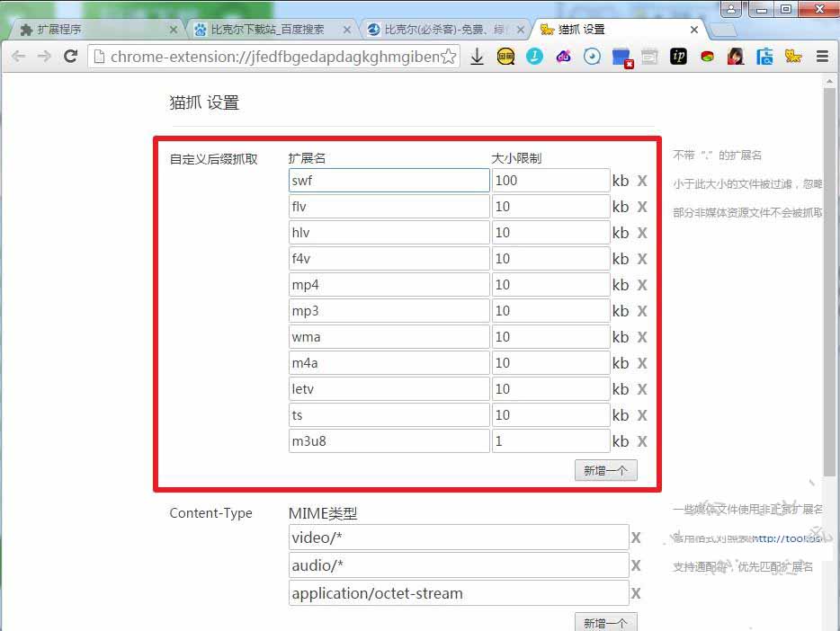The height and width of the screenshot is (631, 840).
Task: Click 新增一个 under extension list
Action: (x=606, y=470)
